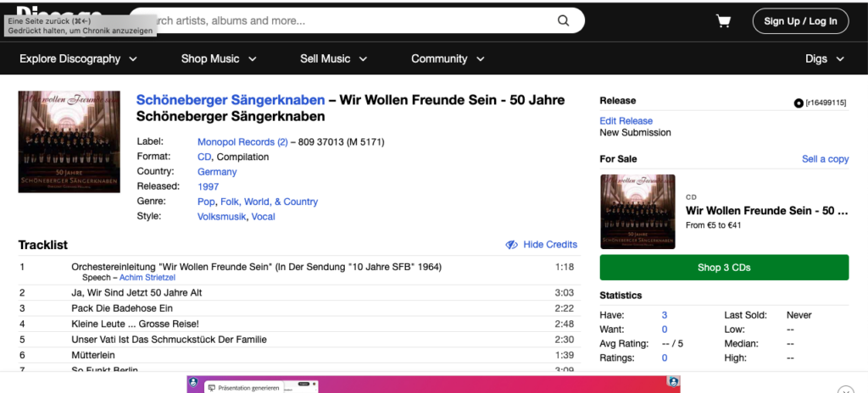Open the shopping cart
Viewport: 868px width, 393px height.
click(x=723, y=21)
